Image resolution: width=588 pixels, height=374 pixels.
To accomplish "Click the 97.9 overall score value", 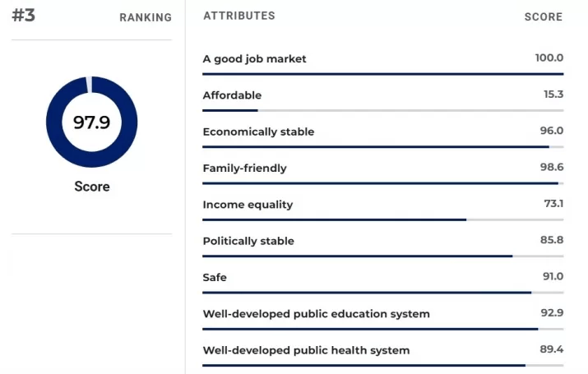I will (91, 122).
